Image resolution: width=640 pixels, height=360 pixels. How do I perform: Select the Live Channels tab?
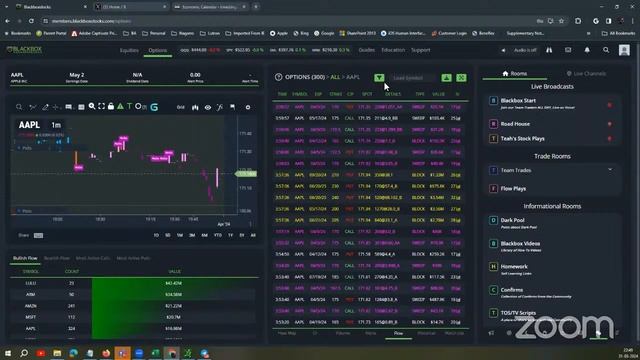pyautogui.click(x=586, y=73)
